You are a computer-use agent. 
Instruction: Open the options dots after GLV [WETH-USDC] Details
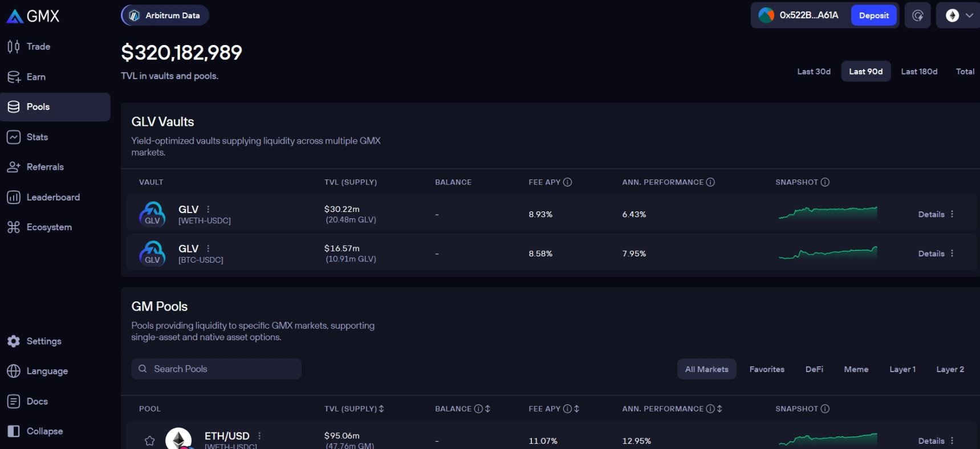952,214
